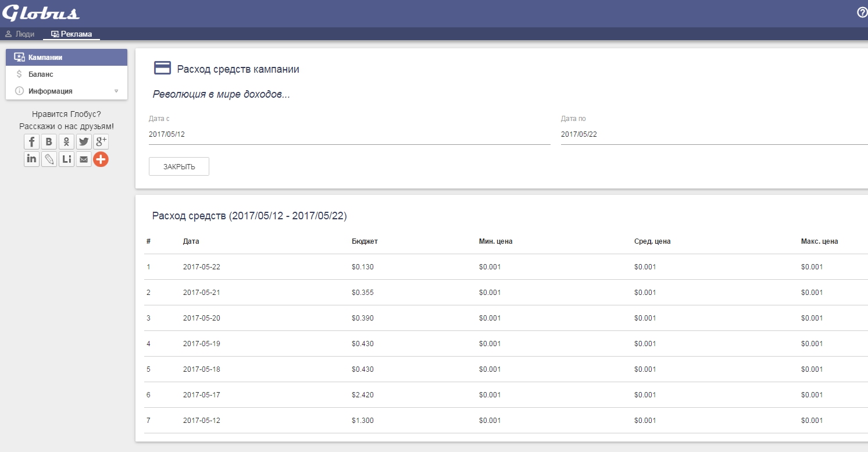
Task: Click the Дата column header
Action: click(191, 241)
